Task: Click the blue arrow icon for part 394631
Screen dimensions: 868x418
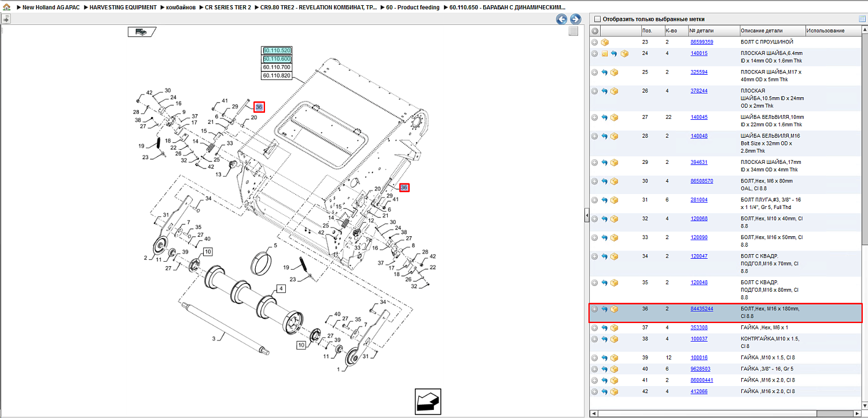Action: 605,163
